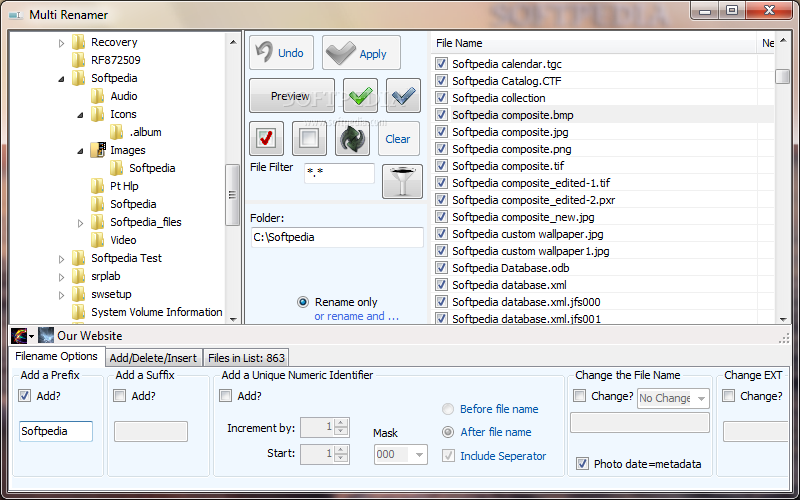The height and width of the screenshot is (500, 800).
Task: Open the 'or rename and ...' link
Action: click(356, 316)
